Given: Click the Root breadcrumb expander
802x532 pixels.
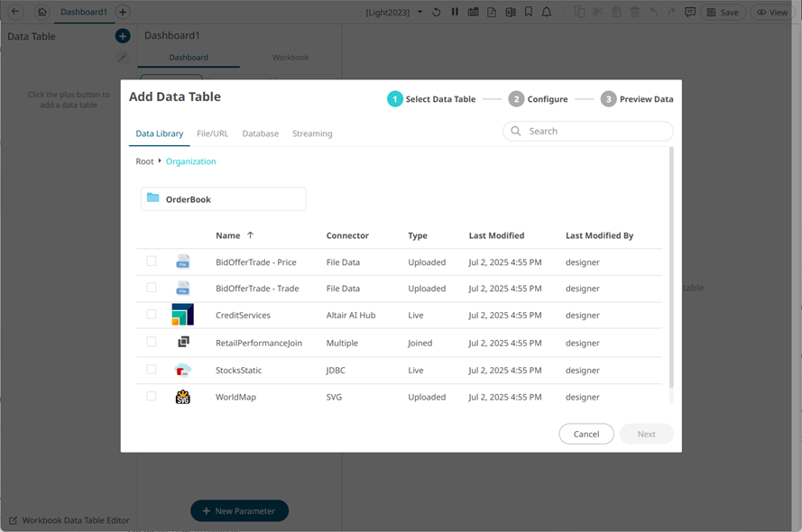Looking at the screenshot, I should [160, 161].
